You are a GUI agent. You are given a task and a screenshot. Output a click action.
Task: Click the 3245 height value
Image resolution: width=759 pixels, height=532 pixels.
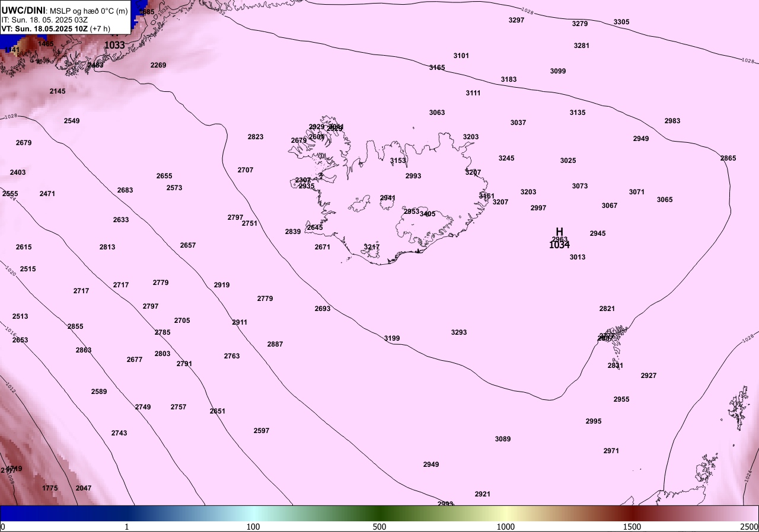(x=506, y=158)
